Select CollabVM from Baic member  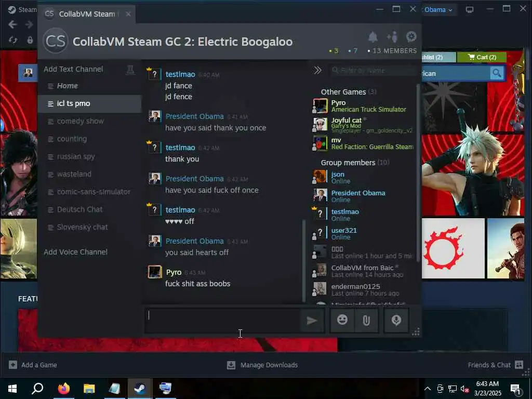click(363, 271)
